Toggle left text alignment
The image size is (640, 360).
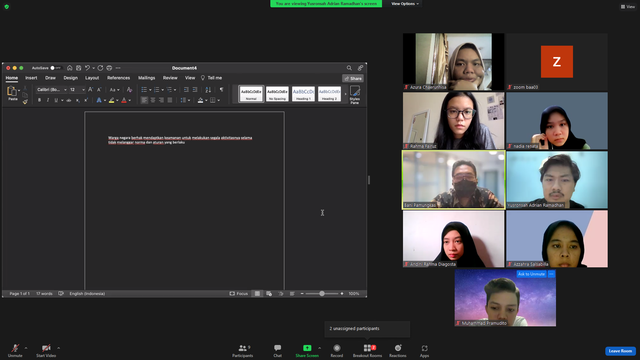(144, 100)
